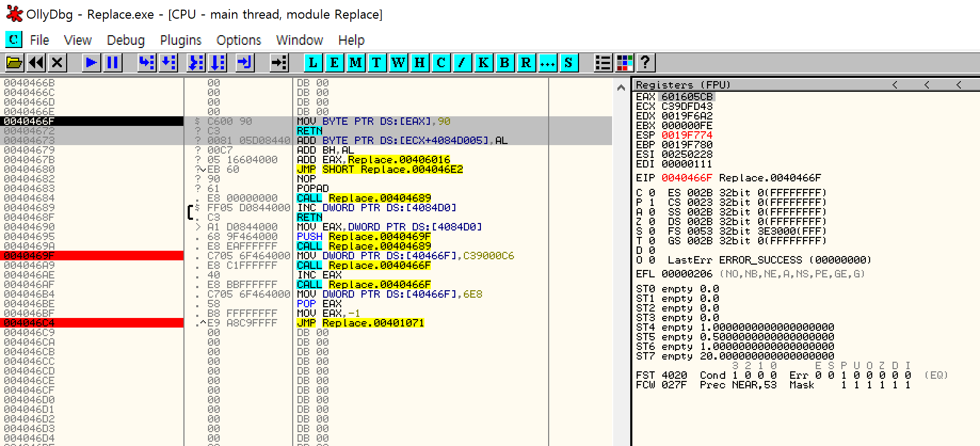Click disassembly scrollbar up arrow
Viewport: 980px width, 446px height.
click(x=621, y=87)
